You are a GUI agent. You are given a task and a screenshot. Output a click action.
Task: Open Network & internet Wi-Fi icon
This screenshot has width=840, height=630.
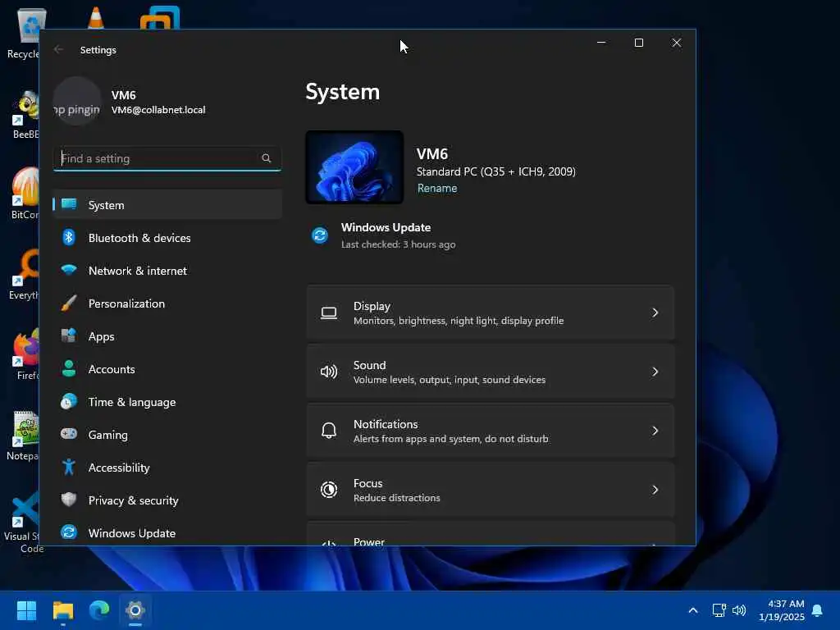point(69,270)
